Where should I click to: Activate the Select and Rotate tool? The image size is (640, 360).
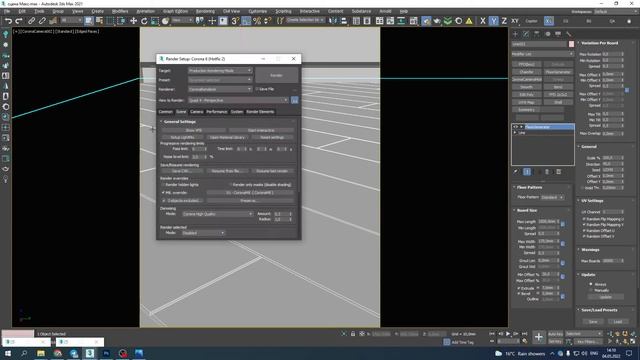pos(144,21)
